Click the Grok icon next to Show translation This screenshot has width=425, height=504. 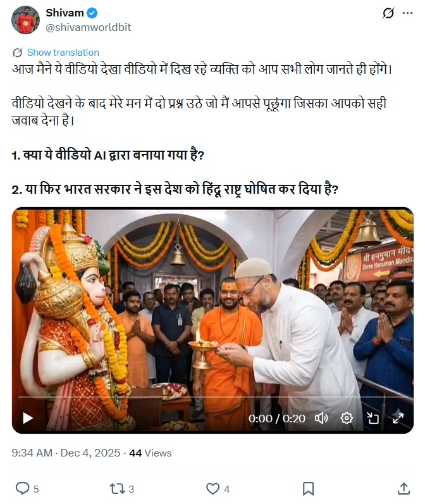pos(17,53)
